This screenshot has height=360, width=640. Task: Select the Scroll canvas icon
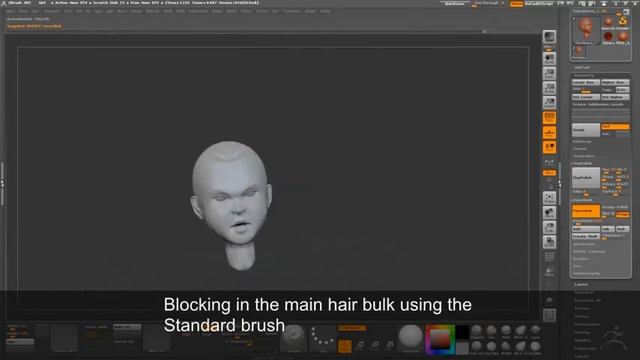pyautogui.click(x=549, y=58)
